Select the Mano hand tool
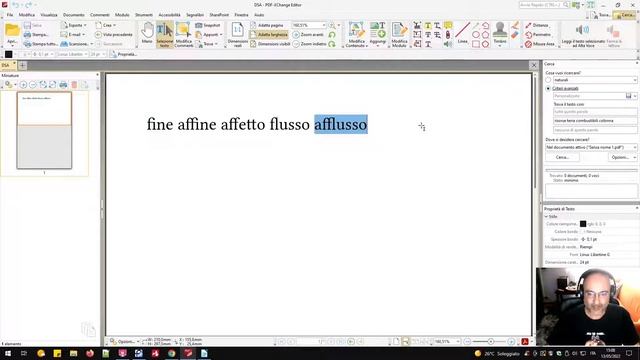Screen dimensions: 640x360 [147, 33]
